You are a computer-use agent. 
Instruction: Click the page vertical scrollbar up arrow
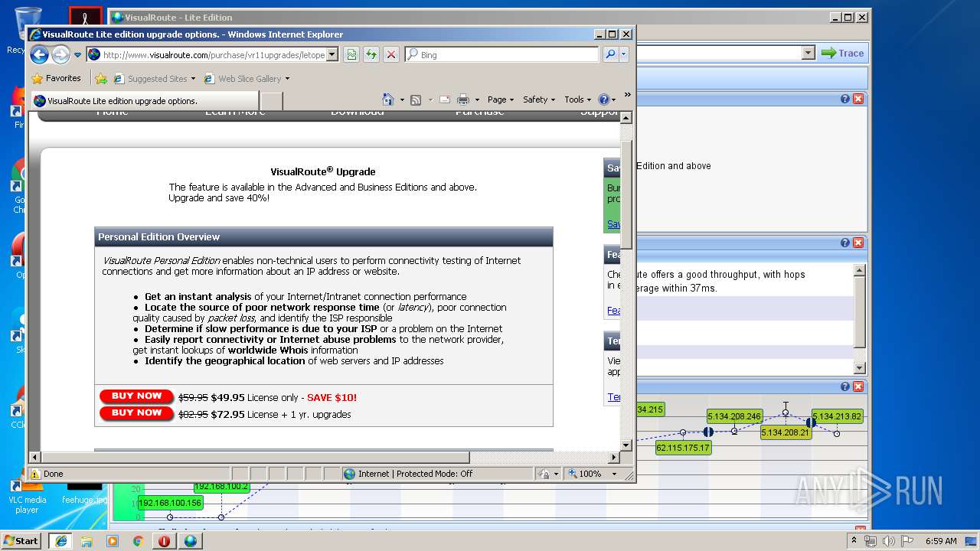tap(626, 118)
